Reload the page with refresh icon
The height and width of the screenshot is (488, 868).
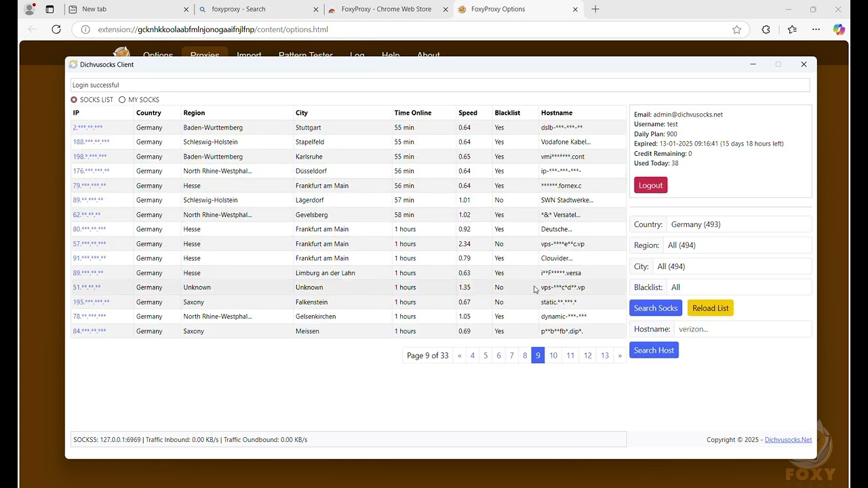coord(56,29)
